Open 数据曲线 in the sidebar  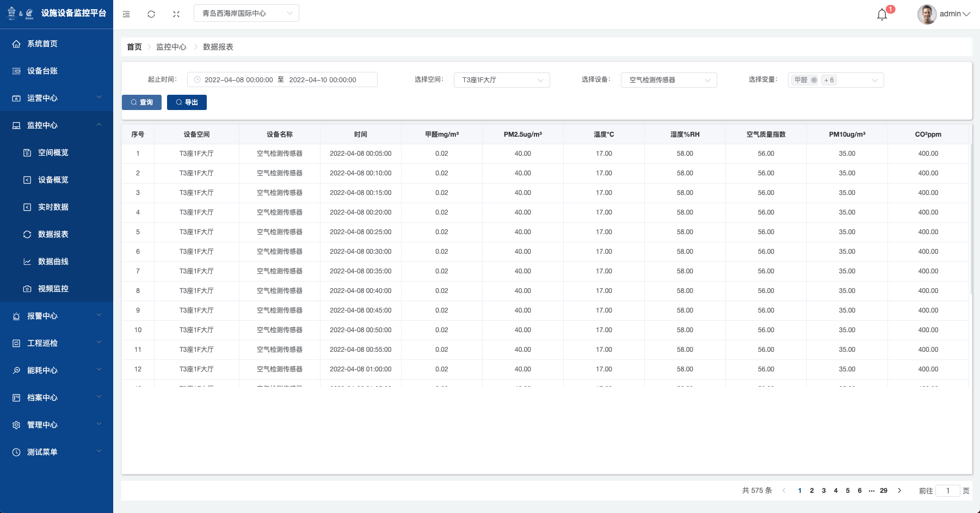53,261
